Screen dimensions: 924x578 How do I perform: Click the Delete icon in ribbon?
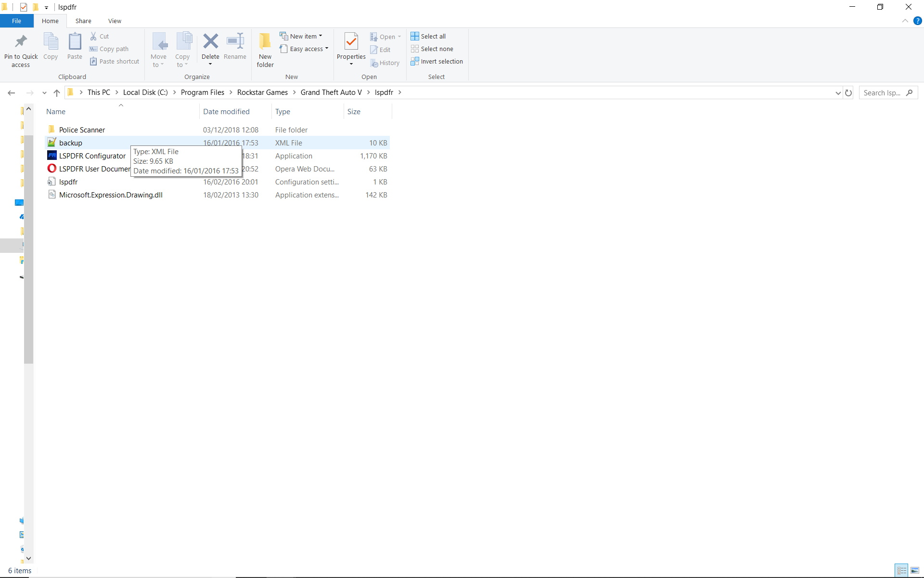[x=210, y=42]
